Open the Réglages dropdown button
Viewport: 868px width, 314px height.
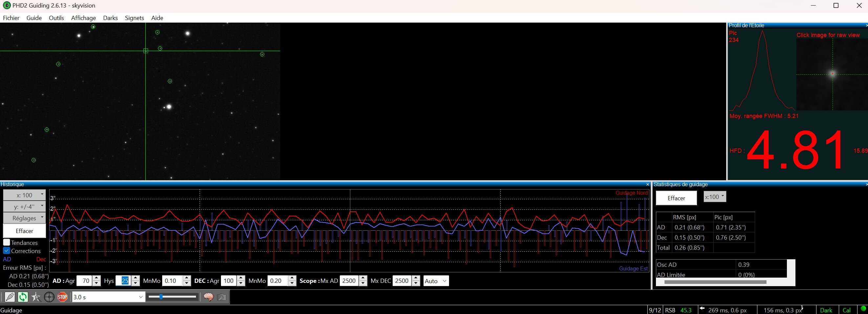(x=24, y=218)
